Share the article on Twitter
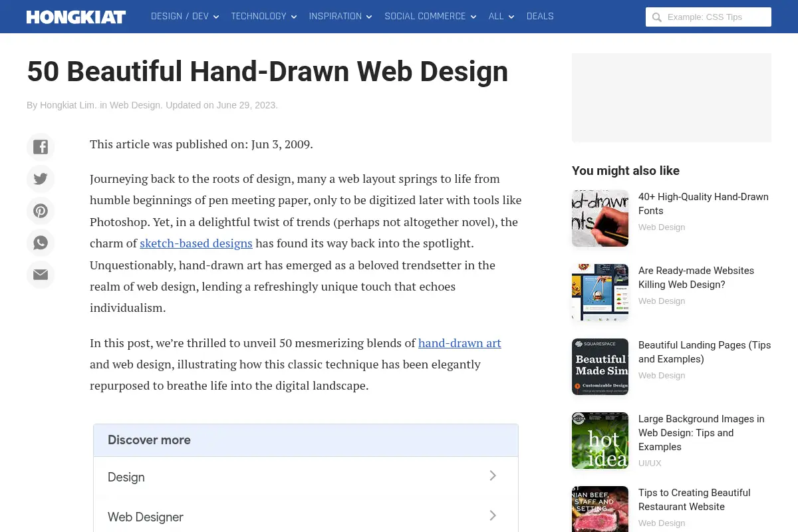 [x=41, y=179]
